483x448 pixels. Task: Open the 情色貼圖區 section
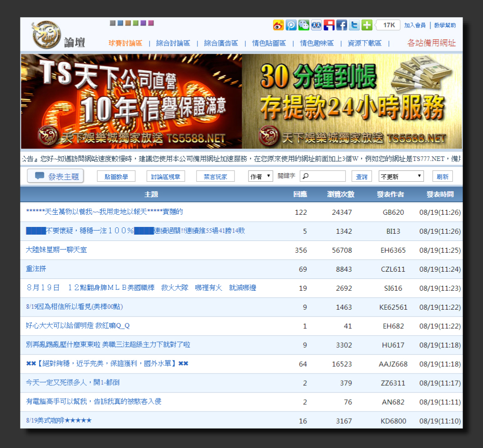click(269, 43)
